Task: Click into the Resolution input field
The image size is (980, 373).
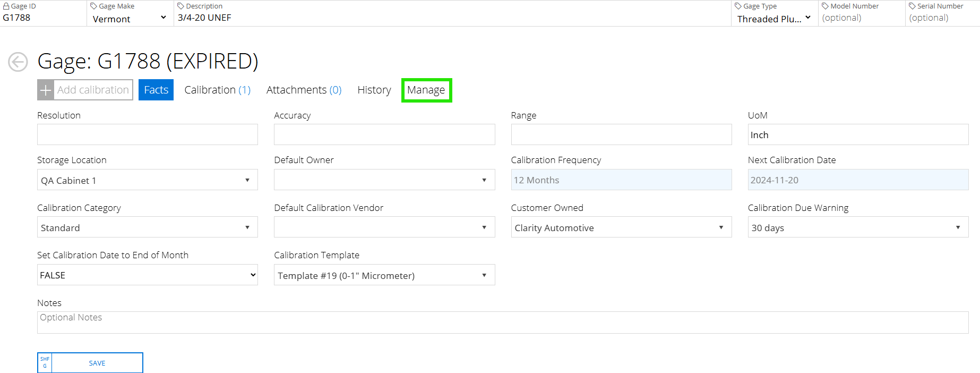Action: 148,134
